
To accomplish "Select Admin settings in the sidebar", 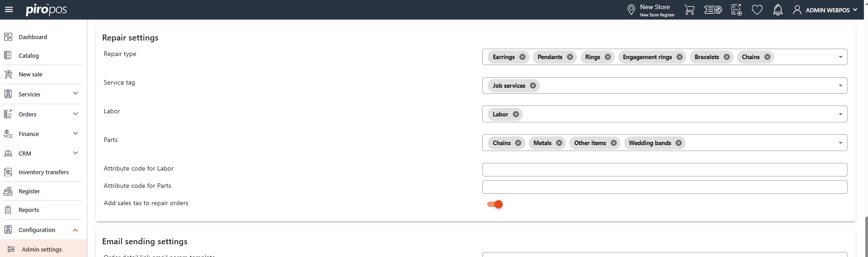I will click(x=41, y=249).
